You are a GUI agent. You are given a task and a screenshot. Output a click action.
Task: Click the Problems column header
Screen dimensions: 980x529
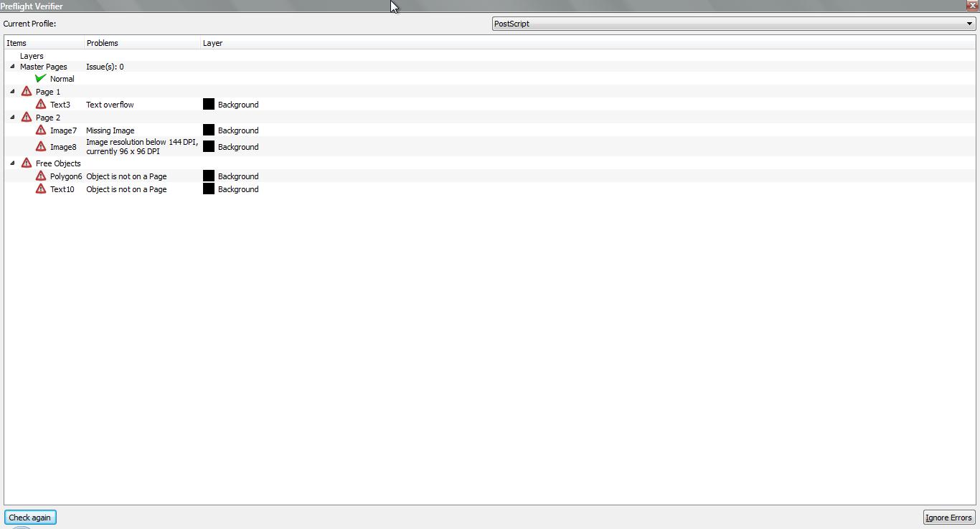click(143, 43)
